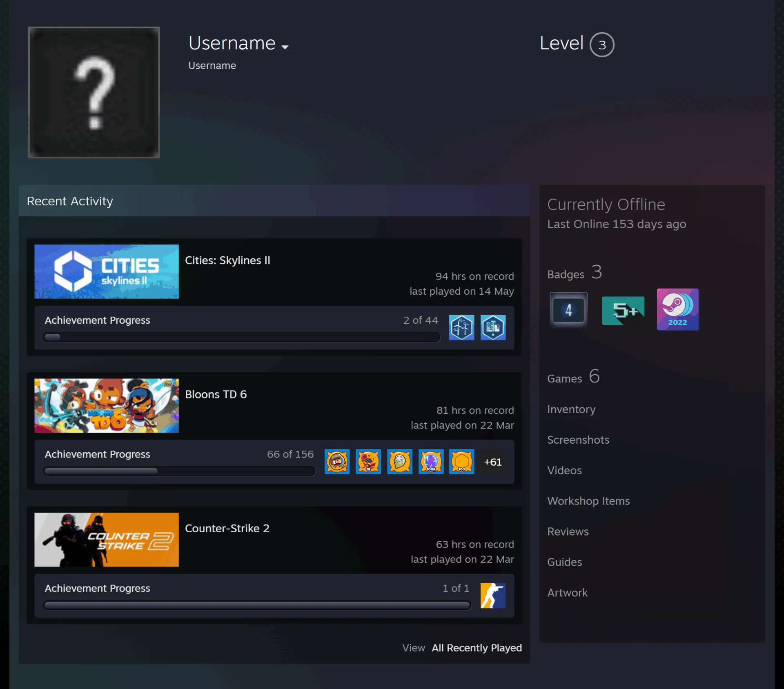Open the years of service badge showing 4
Viewport: 784px width, 689px height.
click(568, 310)
